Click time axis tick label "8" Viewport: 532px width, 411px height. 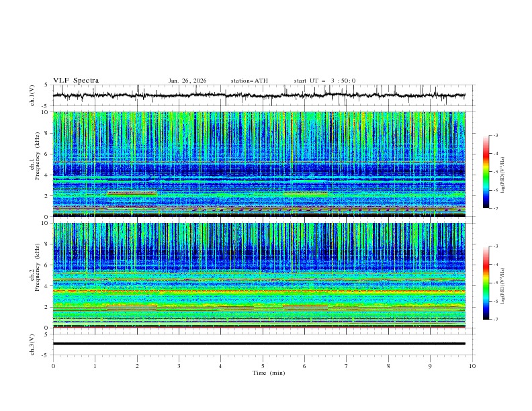388,366
